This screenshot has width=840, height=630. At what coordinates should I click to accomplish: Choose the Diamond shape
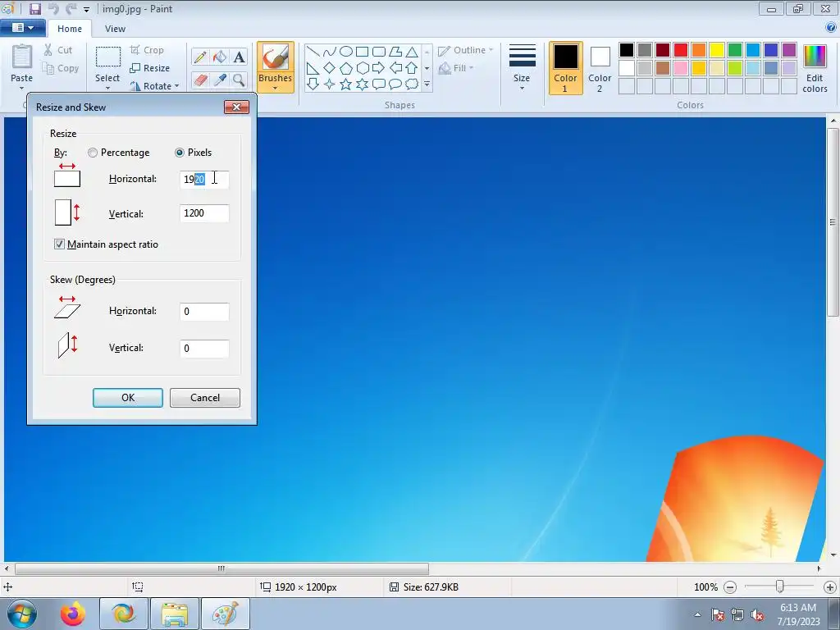(x=330, y=68)
